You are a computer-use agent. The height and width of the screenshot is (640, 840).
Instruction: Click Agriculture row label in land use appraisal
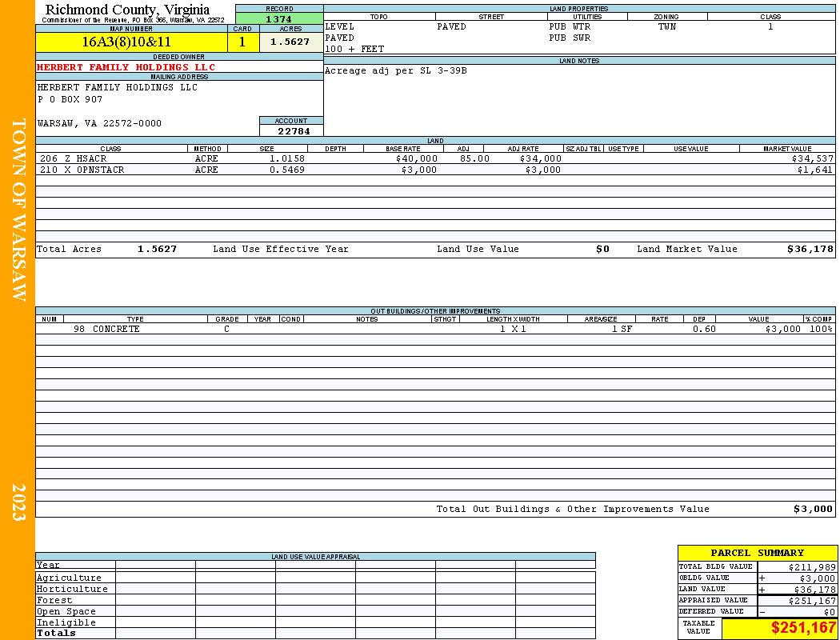pos(69,578)
